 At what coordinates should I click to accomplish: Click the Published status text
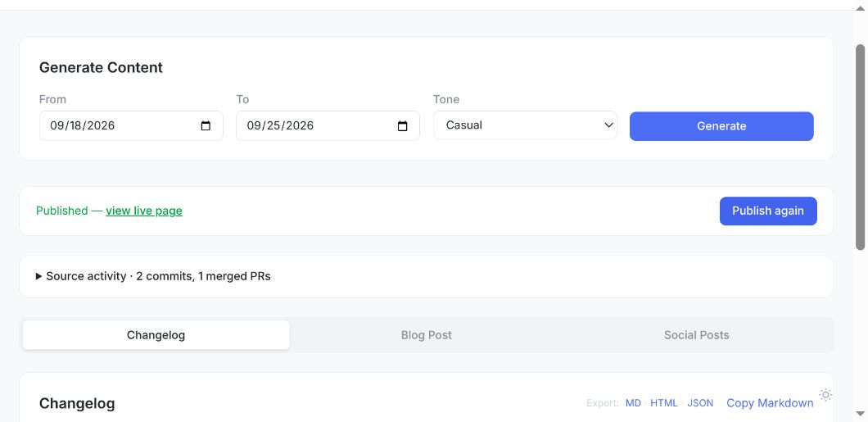(x=62, y=211)
